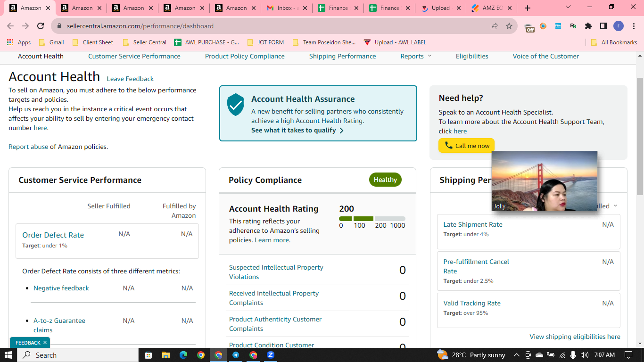Open the Order Defect Rate link
This screenshot has height=362, width=644.
click(53, 235)
